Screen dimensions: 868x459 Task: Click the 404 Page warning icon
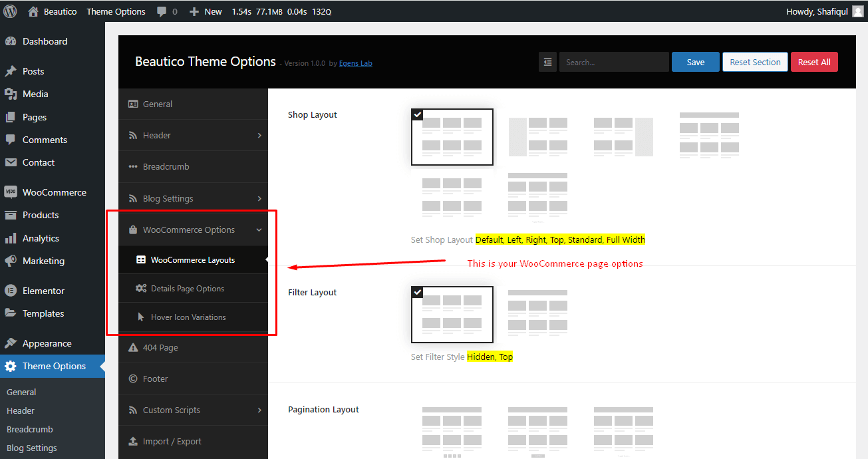[132, 347]
